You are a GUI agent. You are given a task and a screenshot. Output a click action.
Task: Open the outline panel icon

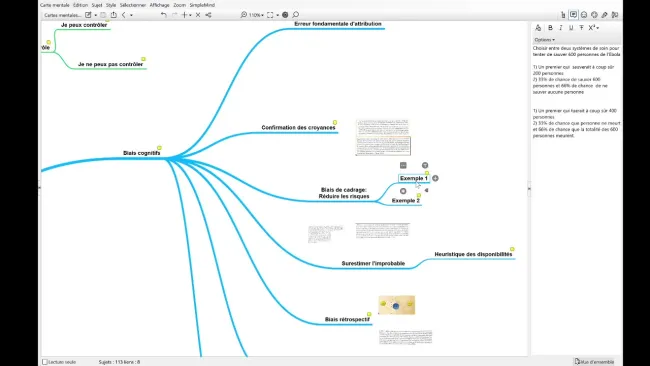pos(563,15)
